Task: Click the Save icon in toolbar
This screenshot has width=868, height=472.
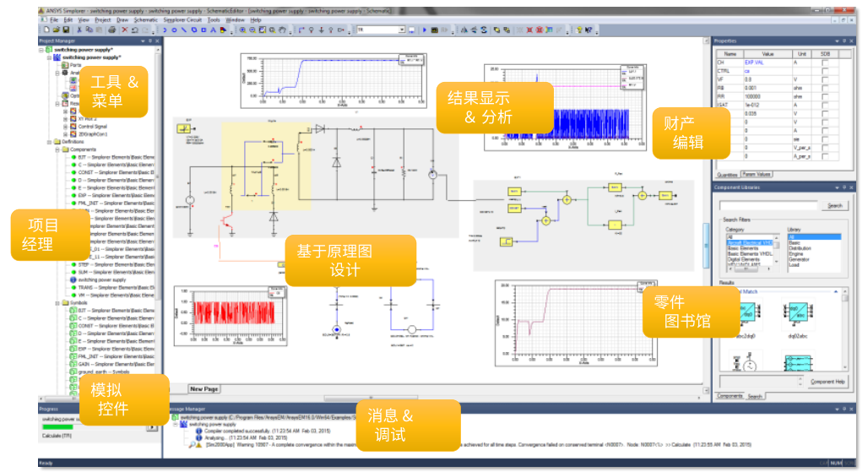Action: [x=67, y=30]
